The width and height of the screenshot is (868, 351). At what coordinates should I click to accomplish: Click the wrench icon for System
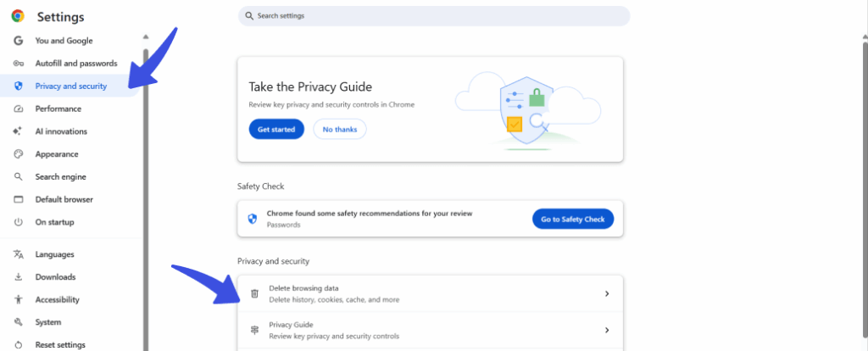pos(19,322)
